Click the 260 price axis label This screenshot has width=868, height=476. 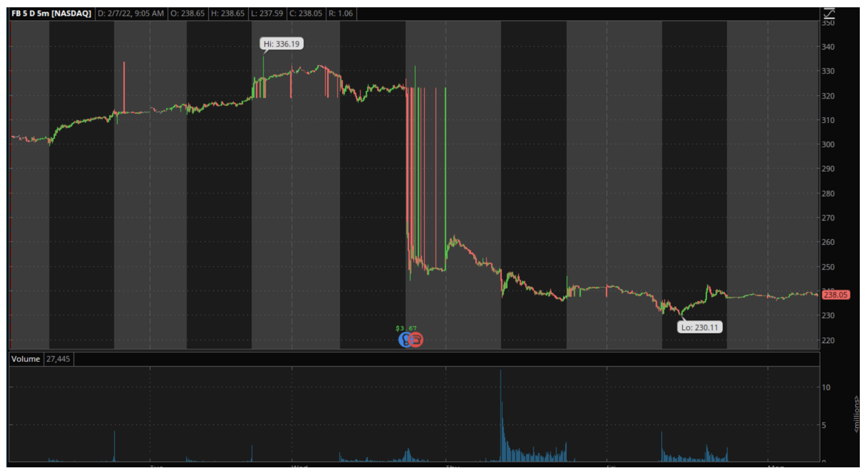click(x=828, y=242)
